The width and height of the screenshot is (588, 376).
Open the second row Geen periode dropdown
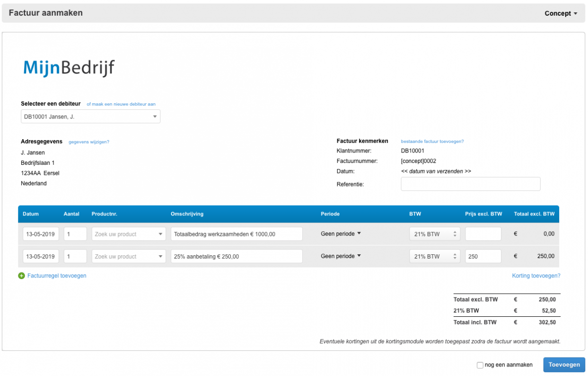pos(341,256)
